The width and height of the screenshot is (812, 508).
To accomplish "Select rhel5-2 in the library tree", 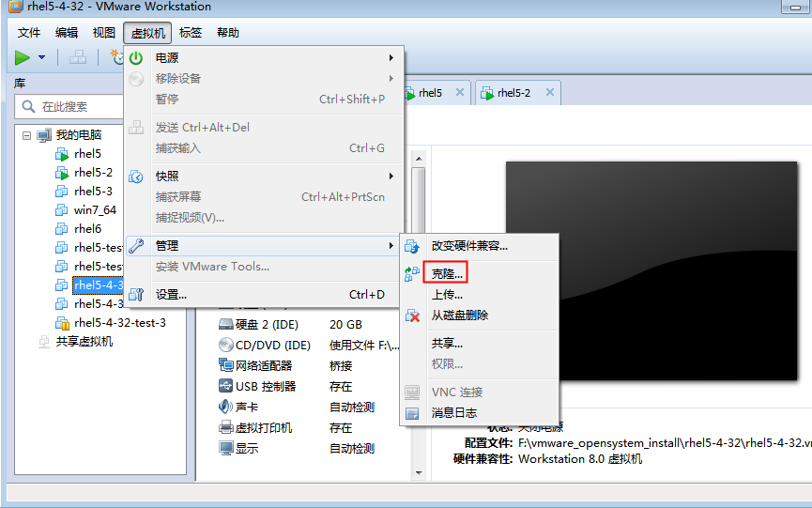I will [x=93, y=173].
